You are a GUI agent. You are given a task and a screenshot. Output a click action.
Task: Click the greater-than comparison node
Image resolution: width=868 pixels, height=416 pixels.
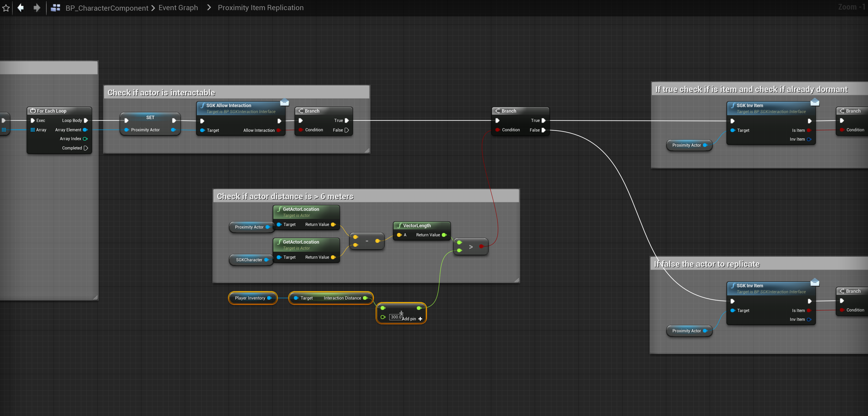coord(471,247)
